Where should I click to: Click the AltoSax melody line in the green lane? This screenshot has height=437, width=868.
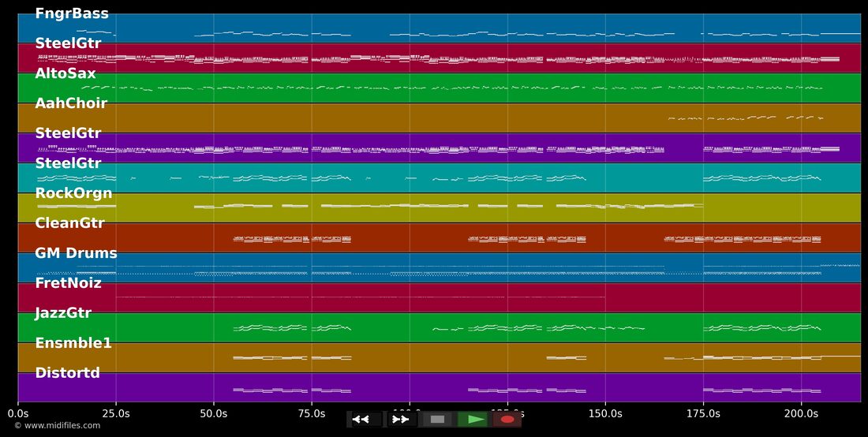tap(451, 88)
